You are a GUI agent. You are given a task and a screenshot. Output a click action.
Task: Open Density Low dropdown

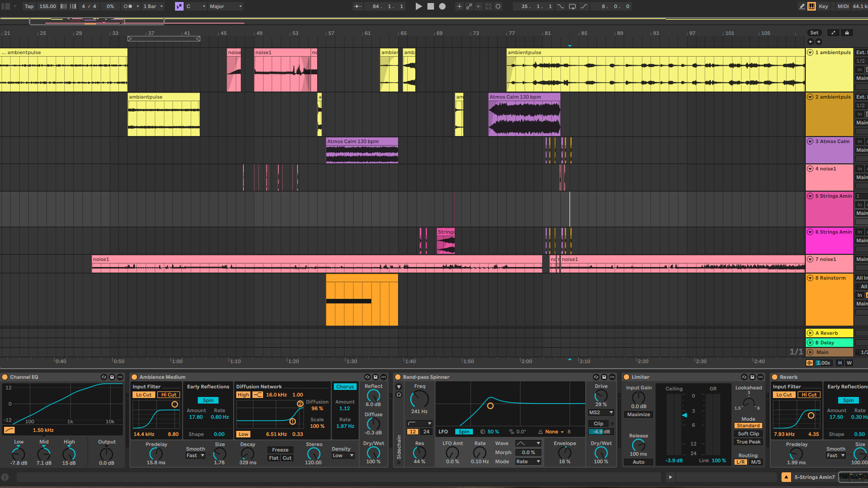pyautogui.click(x=343, y=456)
